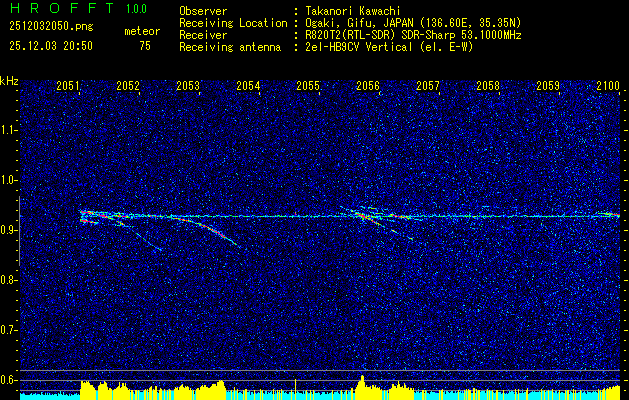Click the 0.7 kHz axis value
Screen dimensions: 629x400
8,330
